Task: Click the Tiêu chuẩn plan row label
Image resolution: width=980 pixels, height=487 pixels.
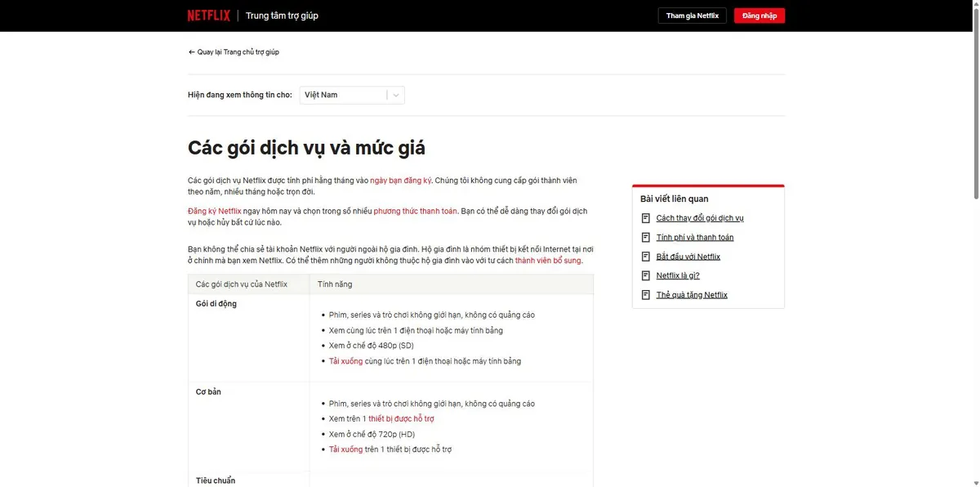Action: tap(216, 480)
